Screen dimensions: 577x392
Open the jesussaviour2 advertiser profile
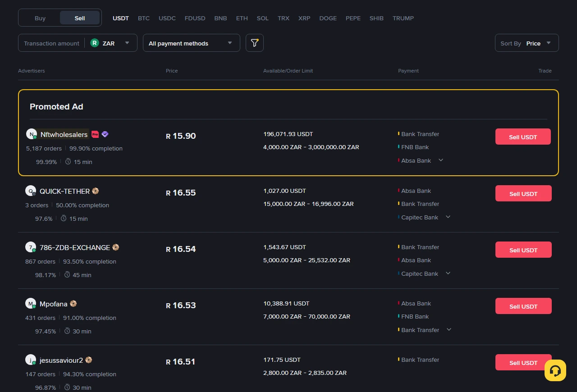point(61,360)
